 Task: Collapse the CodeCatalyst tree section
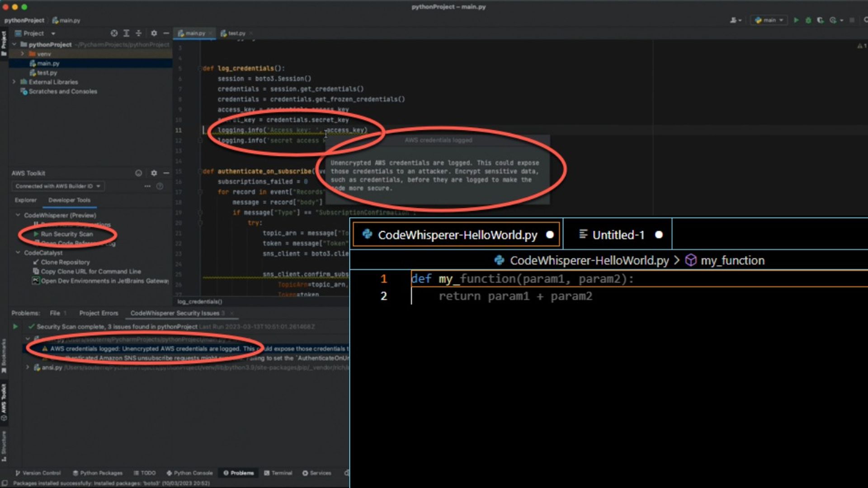(x=18, y=253)
